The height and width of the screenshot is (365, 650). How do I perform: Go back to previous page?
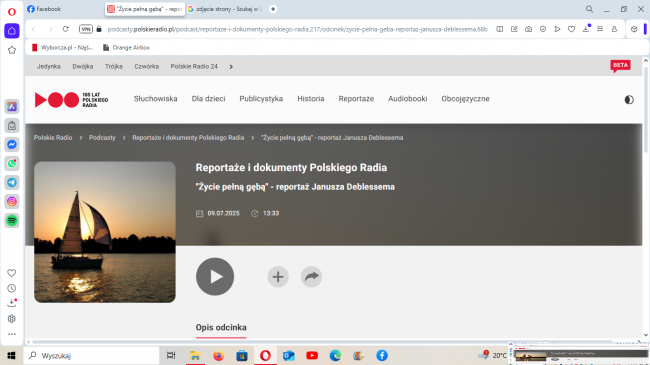pos(34,29)
